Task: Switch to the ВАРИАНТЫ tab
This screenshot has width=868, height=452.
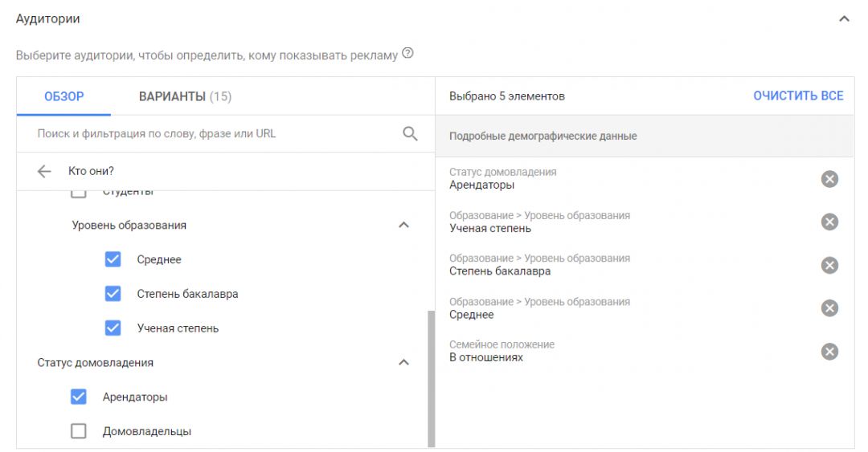Action: point(185,96)
